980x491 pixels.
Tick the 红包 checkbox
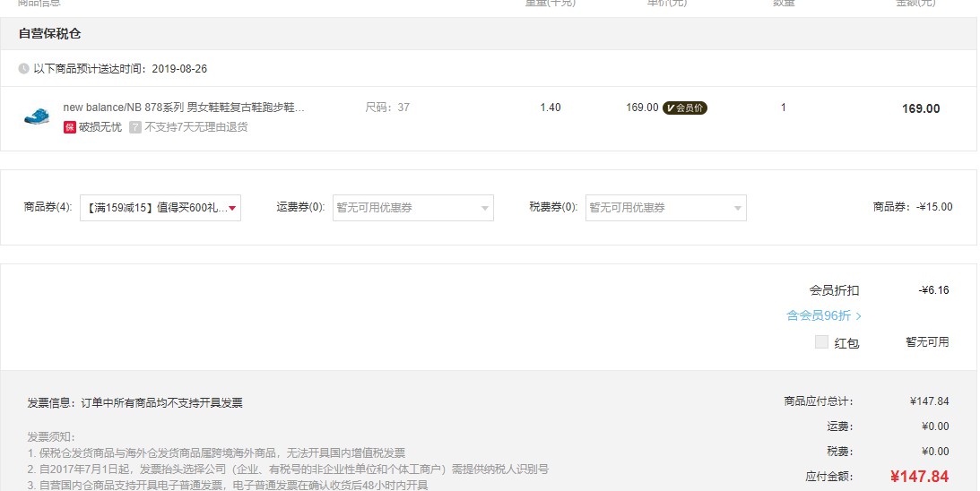coord(821,341)
